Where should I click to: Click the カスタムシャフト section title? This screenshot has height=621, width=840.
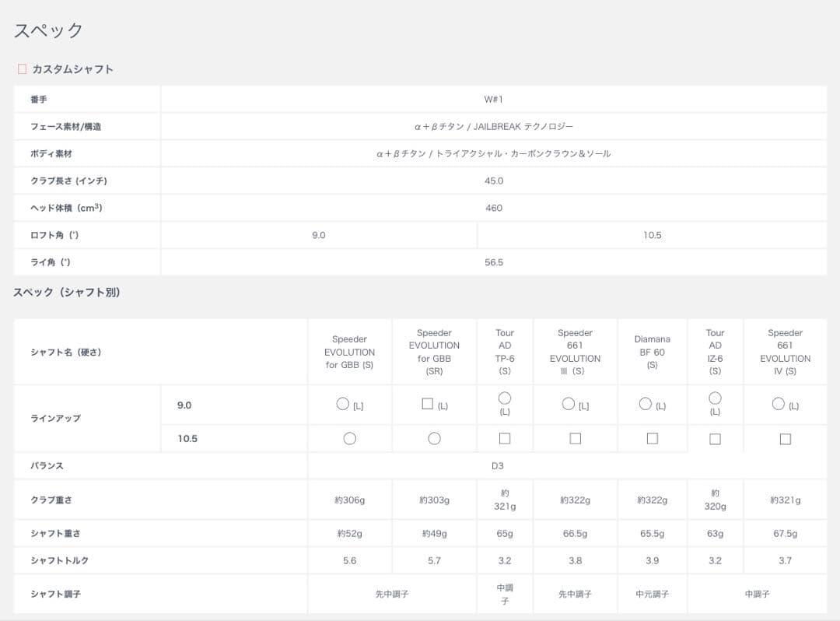click(72, 69)
